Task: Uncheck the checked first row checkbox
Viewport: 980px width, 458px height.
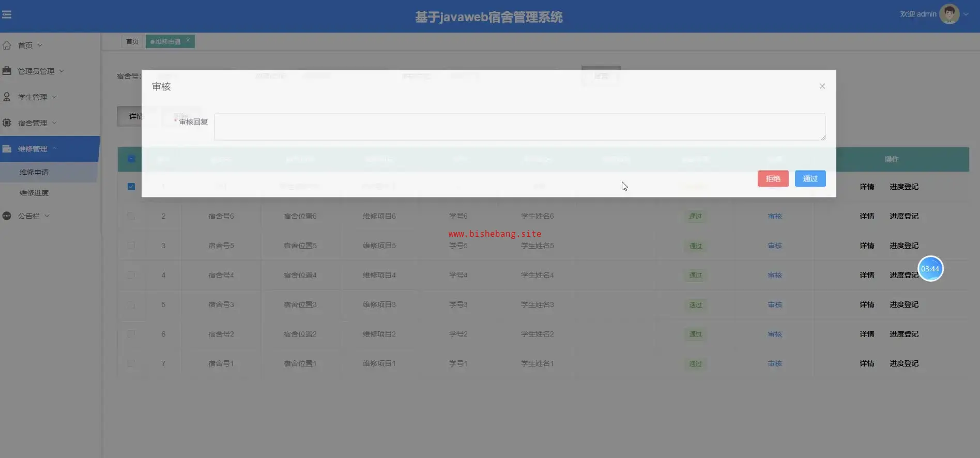Action: click(x=131, y=187)
